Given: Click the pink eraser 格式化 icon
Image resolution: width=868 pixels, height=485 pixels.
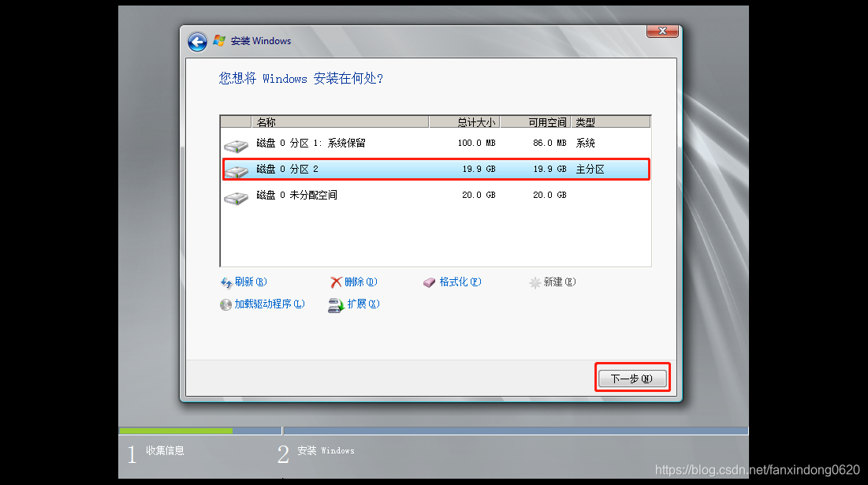Looking at the screenshot, I should 429,283.
